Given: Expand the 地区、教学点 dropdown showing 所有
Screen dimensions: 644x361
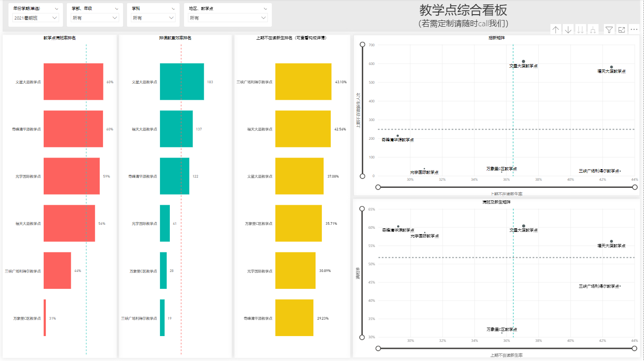Looking at the screenshot, I should point(228,18).
